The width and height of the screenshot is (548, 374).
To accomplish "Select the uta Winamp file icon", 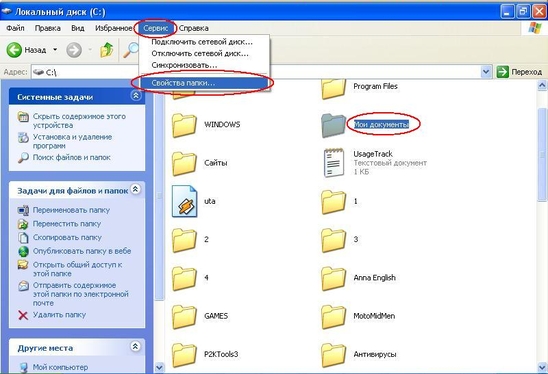I will (185, 201).
